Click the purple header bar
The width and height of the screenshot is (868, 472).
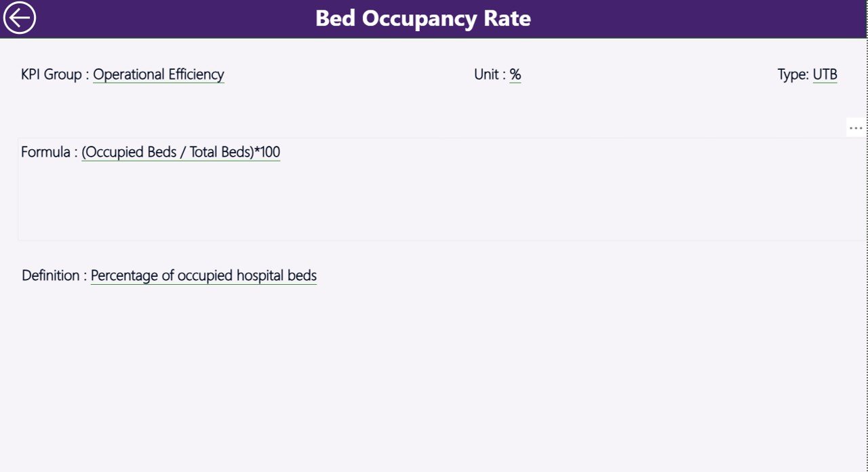[x=610, y=18]
